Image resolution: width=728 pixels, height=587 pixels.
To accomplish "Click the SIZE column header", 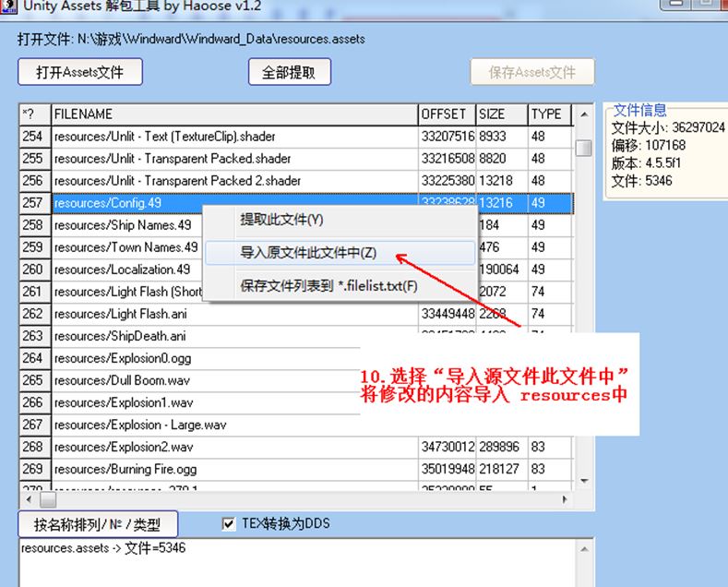I will tap(500, 114).
